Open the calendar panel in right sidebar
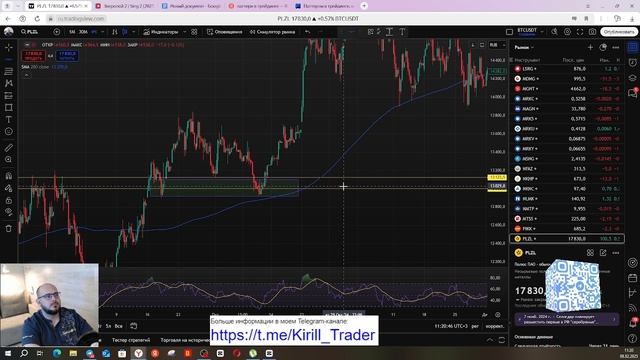Viewport: 640px width, 360px height. tap(632, 278)
